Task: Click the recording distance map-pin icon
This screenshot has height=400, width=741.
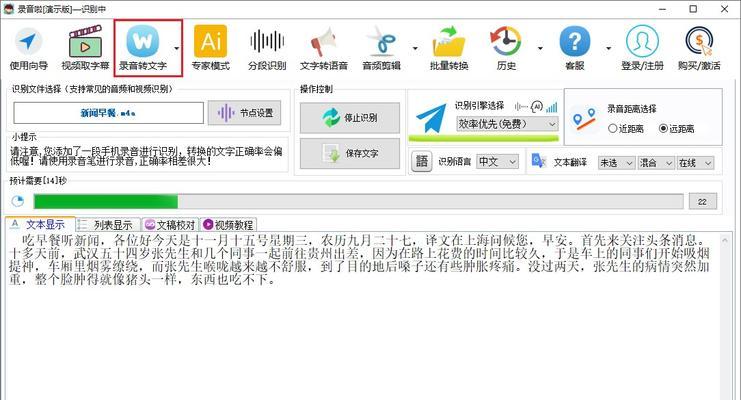Action: (584, 119)
